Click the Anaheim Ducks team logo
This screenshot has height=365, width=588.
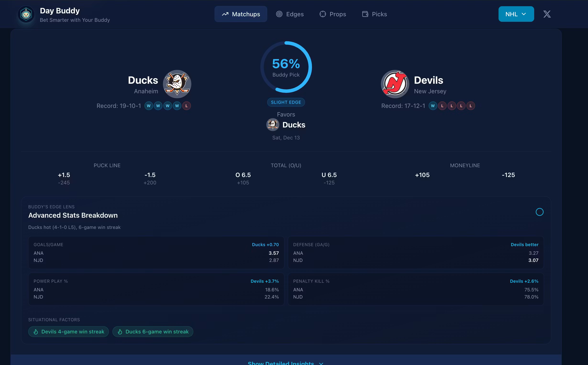177,84
